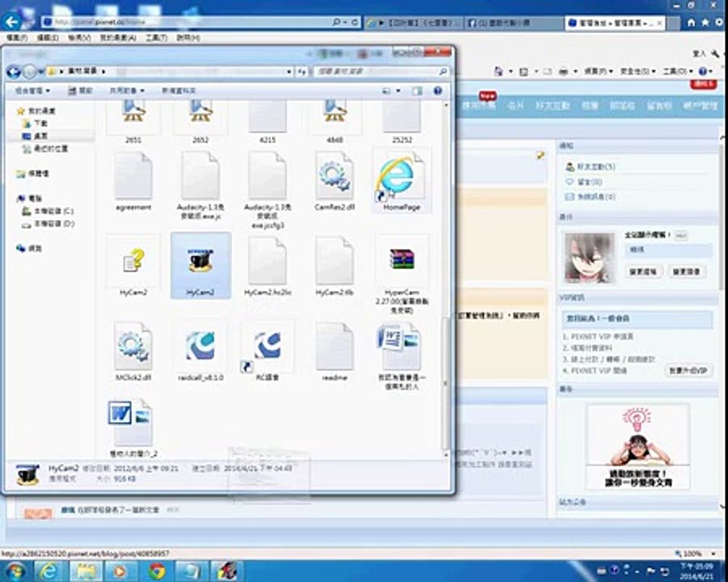This screenshot has height=582, width=728.
Task: Open Local Disk (C:) in navigation pane
Action: coord(49,211)
